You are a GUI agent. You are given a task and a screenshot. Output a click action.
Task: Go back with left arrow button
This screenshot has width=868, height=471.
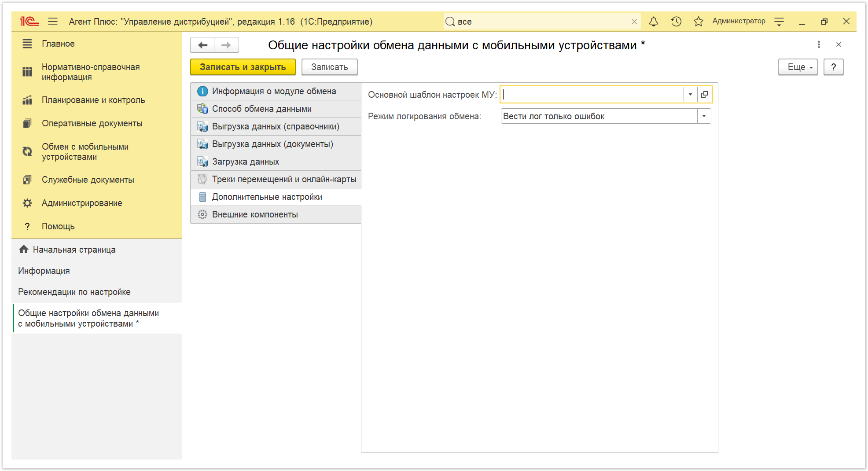202,45
